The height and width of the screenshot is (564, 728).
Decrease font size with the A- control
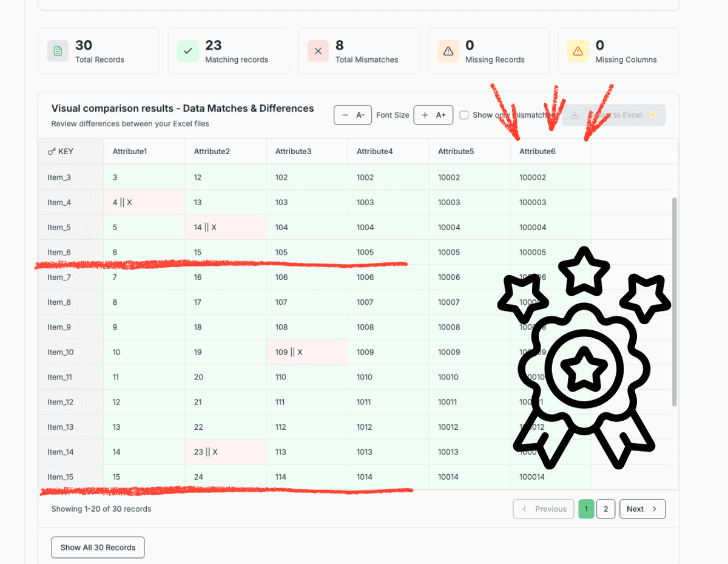pyautogui.click(x=352, y=115)
